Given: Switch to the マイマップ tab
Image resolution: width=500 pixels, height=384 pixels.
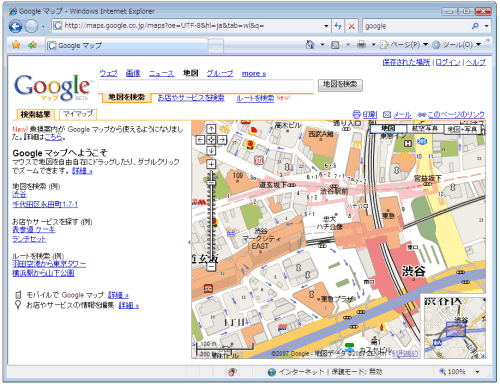Looking at the screenshot, I should point(78,114).
